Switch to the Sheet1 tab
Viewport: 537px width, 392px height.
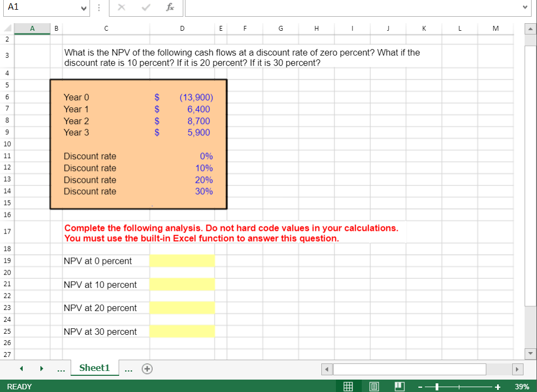click(94, 368)
